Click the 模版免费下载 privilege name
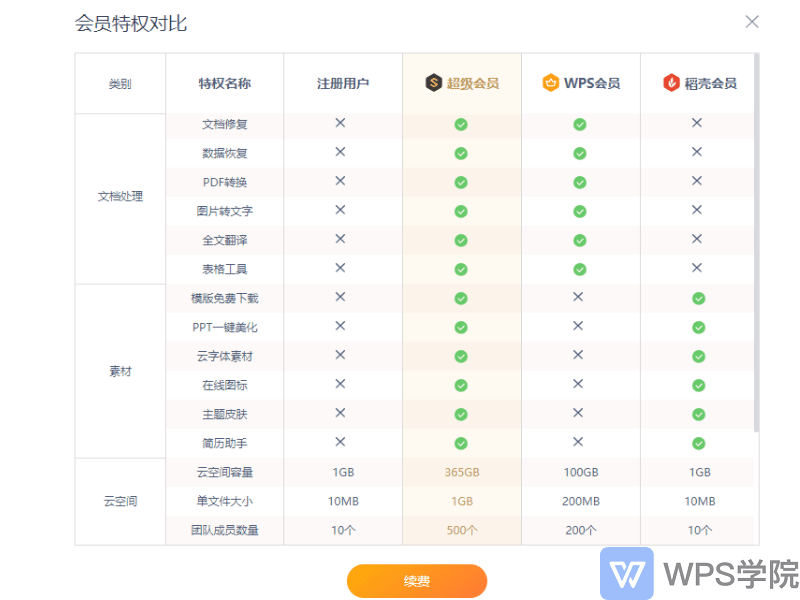800x600 pixels. tap(224, 298)
